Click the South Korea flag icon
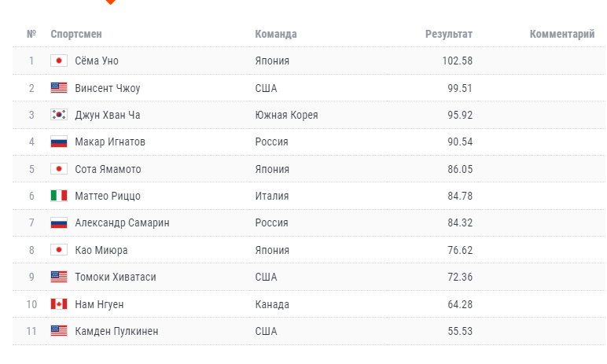 (59, 115)
